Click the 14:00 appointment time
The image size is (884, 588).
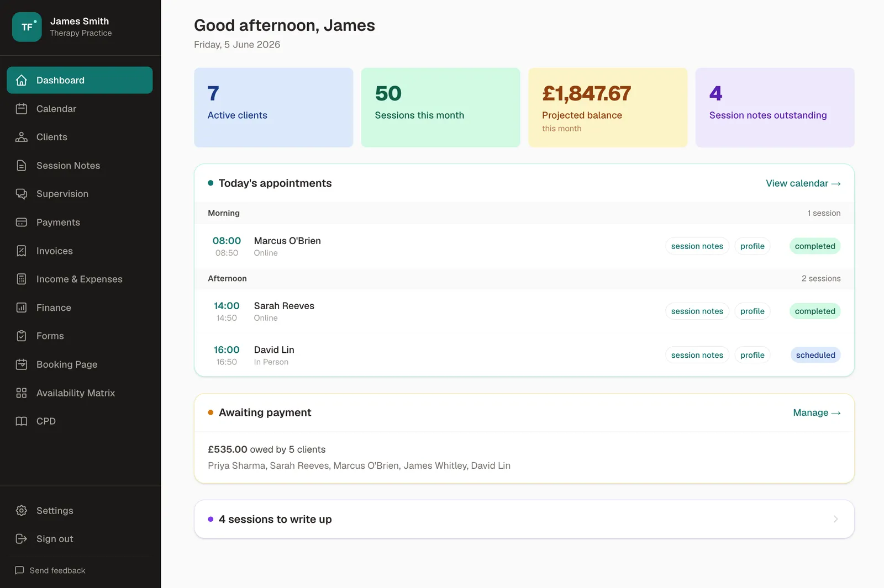(x=227, y=306)
